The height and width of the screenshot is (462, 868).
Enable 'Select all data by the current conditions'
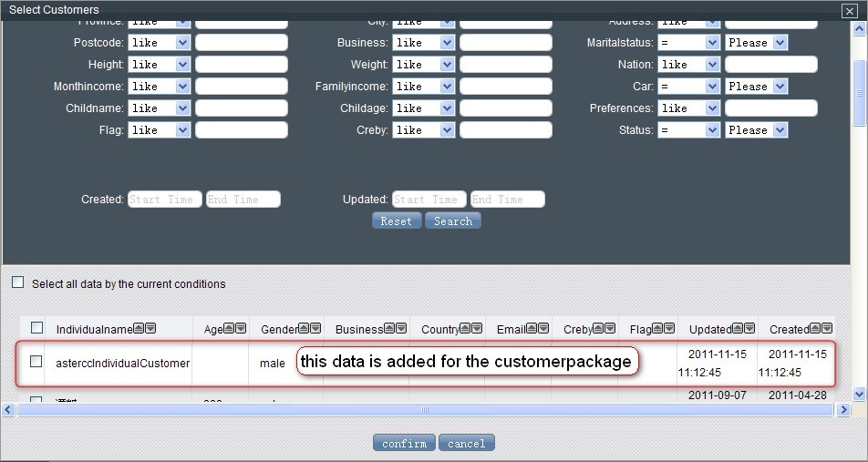(18, 283)
